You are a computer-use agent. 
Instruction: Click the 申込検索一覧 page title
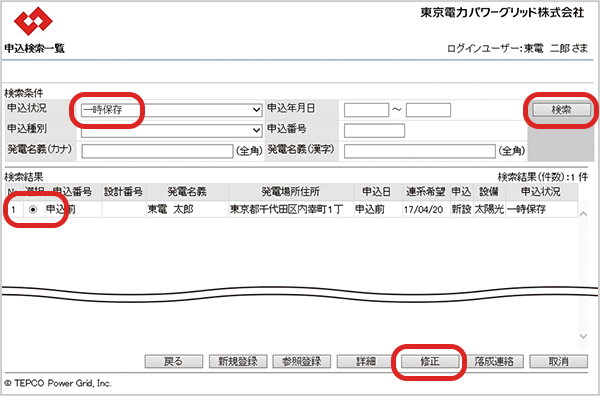[34, 49]
